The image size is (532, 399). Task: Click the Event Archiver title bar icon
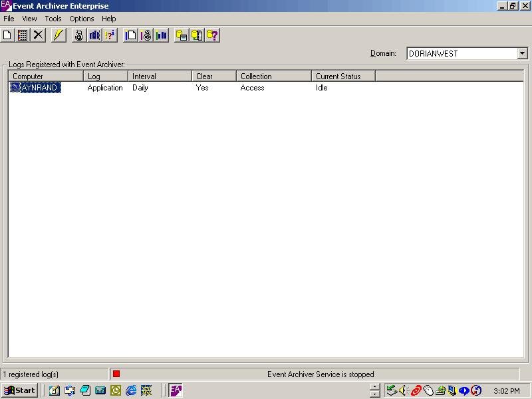[x=6, y=6]
